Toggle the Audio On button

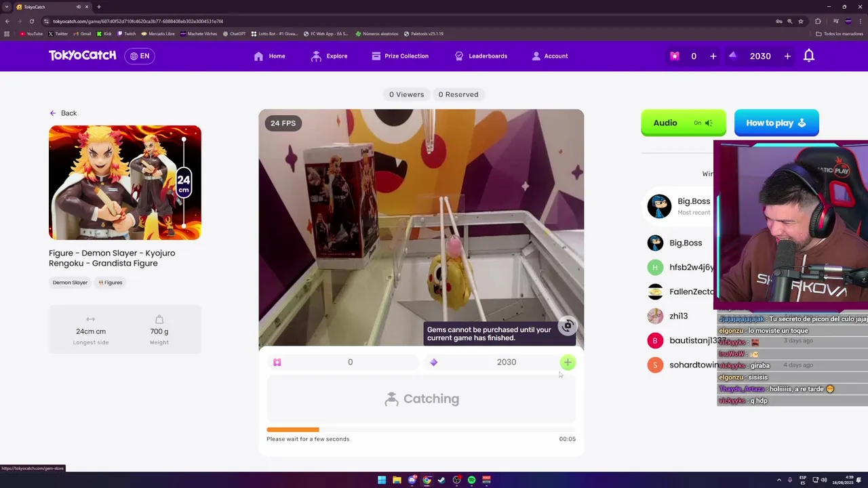(683, 123)
